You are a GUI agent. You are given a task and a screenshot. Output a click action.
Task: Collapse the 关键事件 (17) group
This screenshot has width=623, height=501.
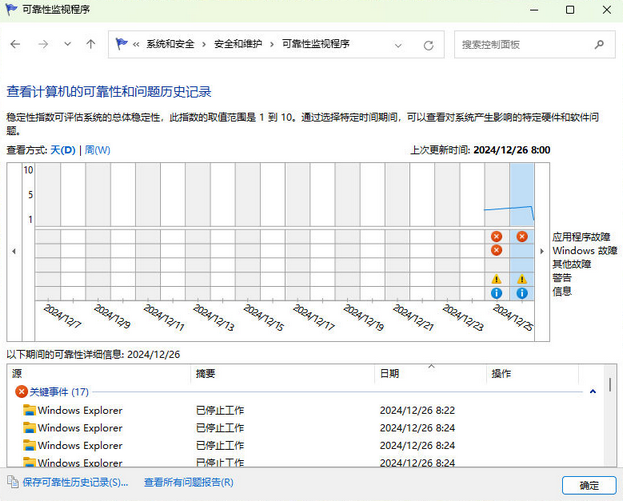click(x=594, y=392)
